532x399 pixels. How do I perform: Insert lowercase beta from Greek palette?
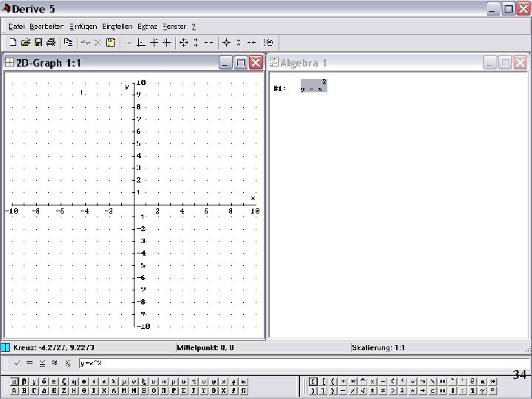tap(24, 381)
